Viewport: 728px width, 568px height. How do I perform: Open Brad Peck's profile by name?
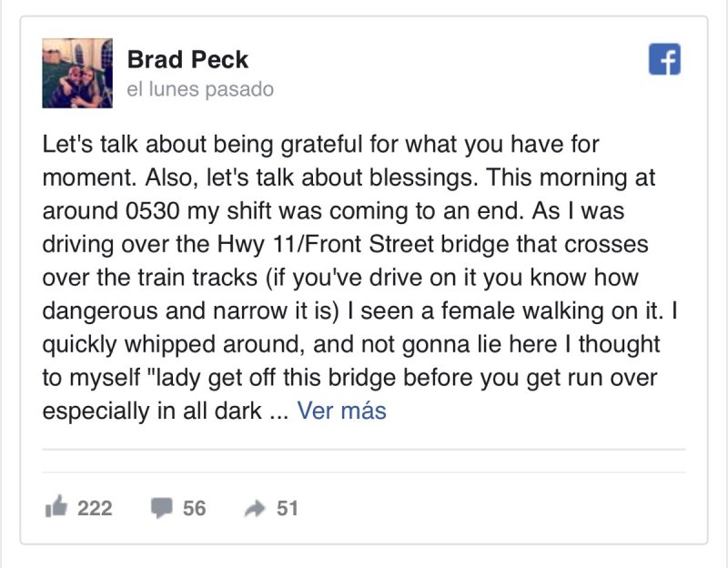[187, 59]
